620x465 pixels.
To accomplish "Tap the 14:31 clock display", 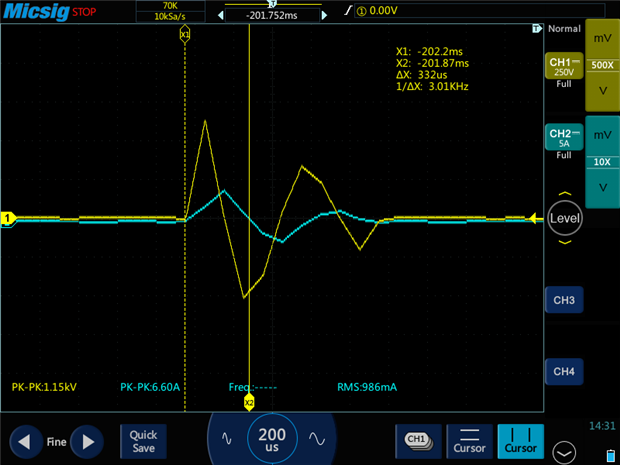I will (602, 426).
